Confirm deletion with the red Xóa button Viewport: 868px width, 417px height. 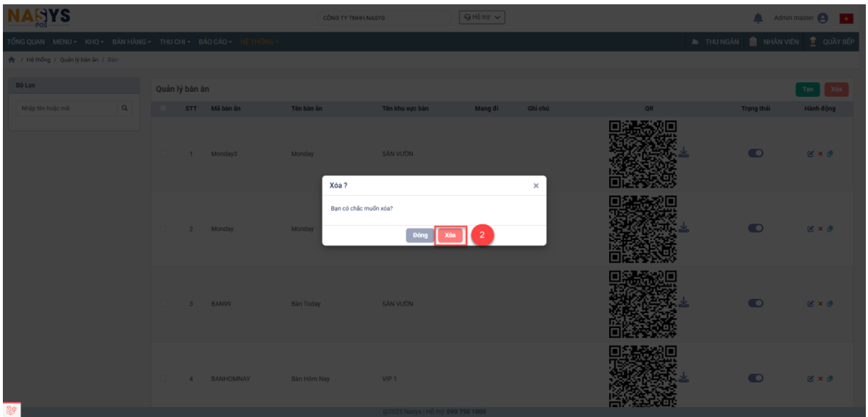[x=450, y=235]
